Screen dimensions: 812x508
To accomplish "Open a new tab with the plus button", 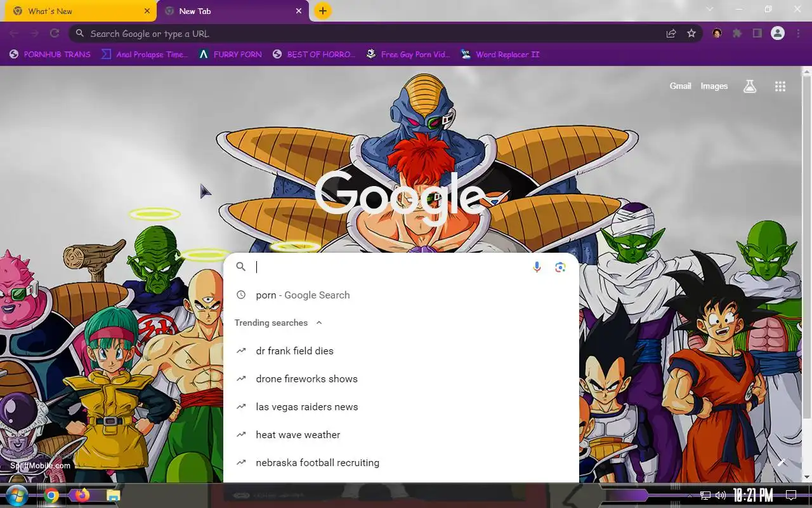I will (323, 11).
